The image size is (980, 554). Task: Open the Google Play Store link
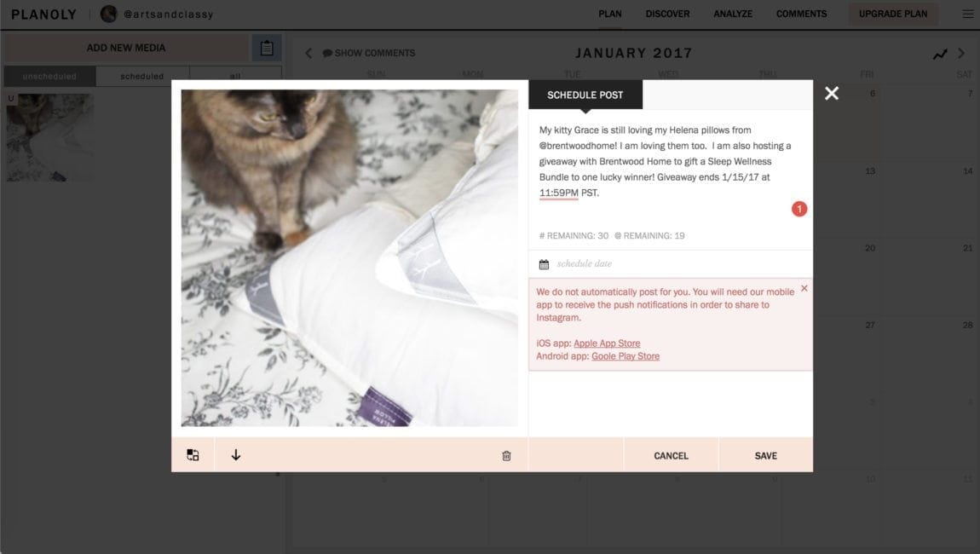point(625,356)
